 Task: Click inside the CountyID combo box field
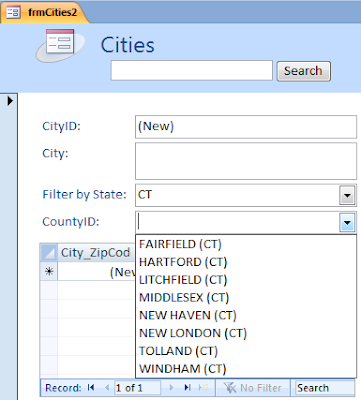point(237,222)
